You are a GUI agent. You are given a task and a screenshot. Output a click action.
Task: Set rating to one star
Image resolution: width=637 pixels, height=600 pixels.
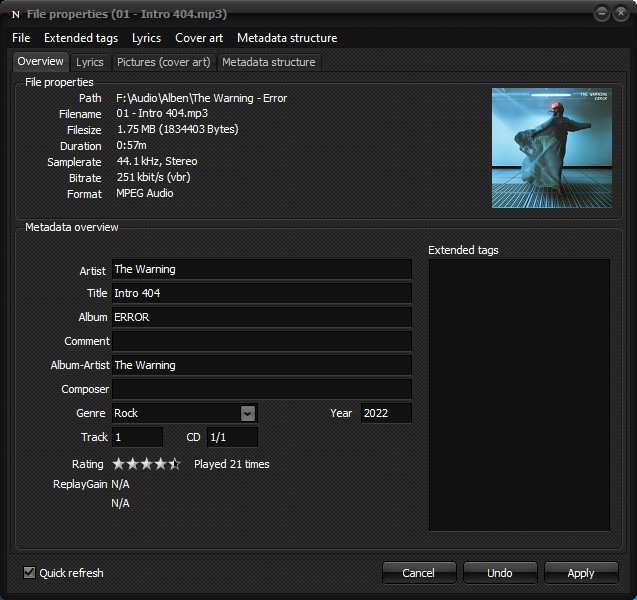tap(119, 464)
